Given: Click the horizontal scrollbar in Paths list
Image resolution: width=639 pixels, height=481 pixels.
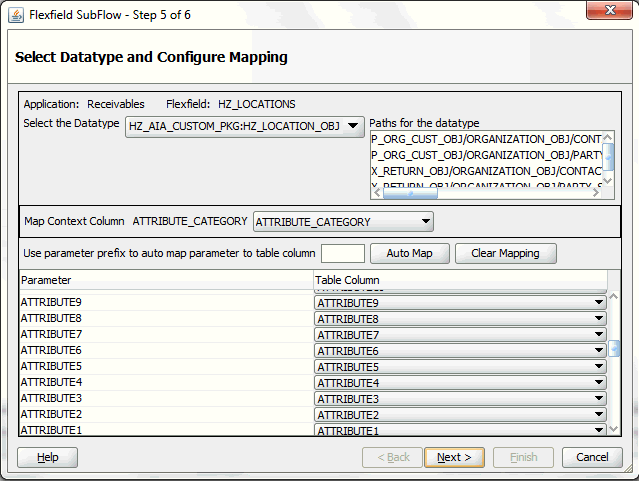Looking at the screenshot, I should pos(410,194).
